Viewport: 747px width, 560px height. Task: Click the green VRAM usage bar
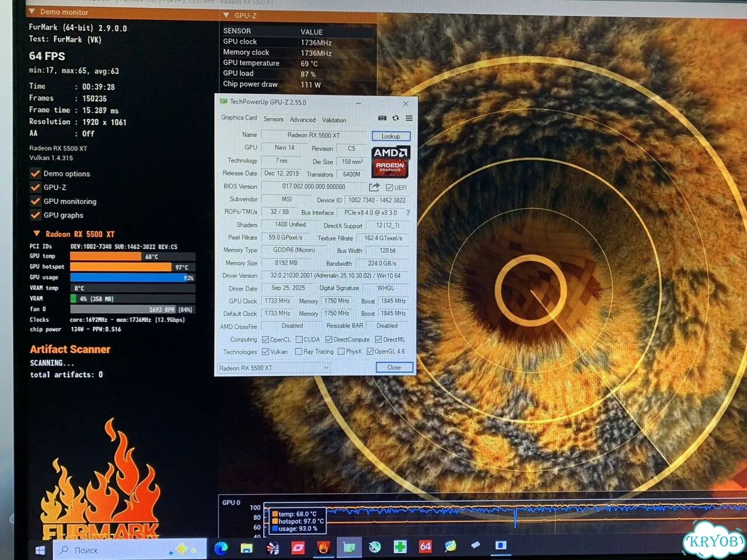click(74, 299)
